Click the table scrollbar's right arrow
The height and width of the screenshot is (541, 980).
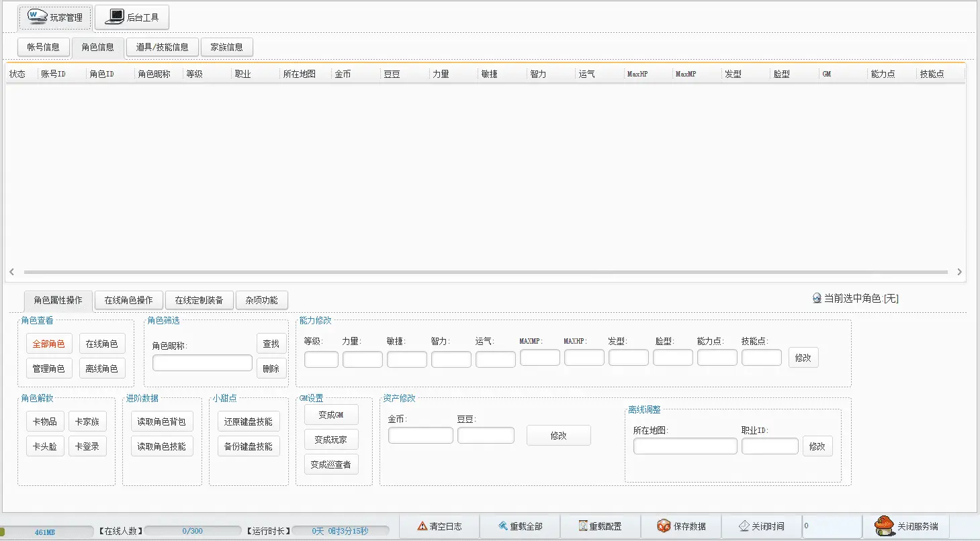pyautogui.click(x=959, y=272)
